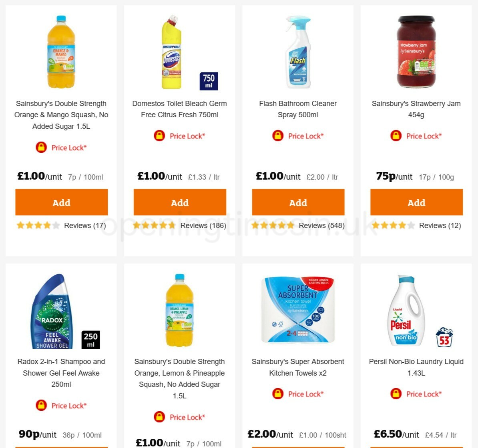478x448 pixels.
Task: Add Sainsbury's Strawberry Jam to the basket
Action: [x=416, y=202]
